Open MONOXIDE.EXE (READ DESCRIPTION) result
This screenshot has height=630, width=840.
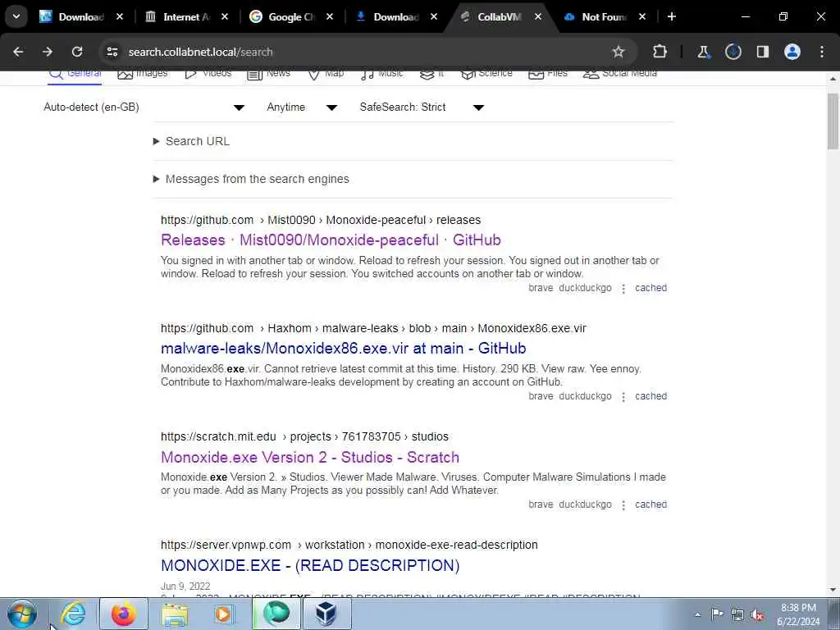pyautogui.click(x=310, y=565)
